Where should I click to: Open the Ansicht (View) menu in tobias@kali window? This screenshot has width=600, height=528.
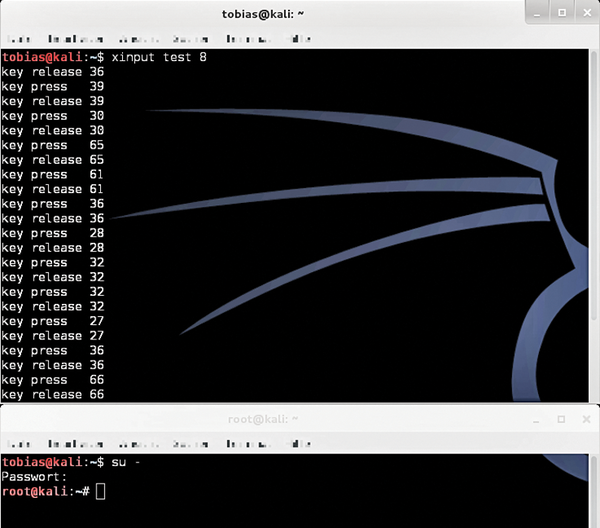[x=139, y=39]
